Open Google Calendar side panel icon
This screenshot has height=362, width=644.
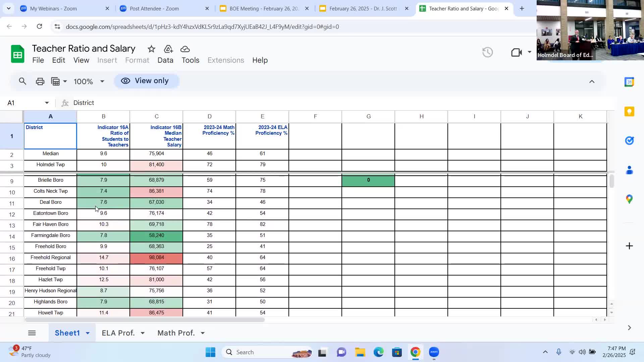point(629,82)
